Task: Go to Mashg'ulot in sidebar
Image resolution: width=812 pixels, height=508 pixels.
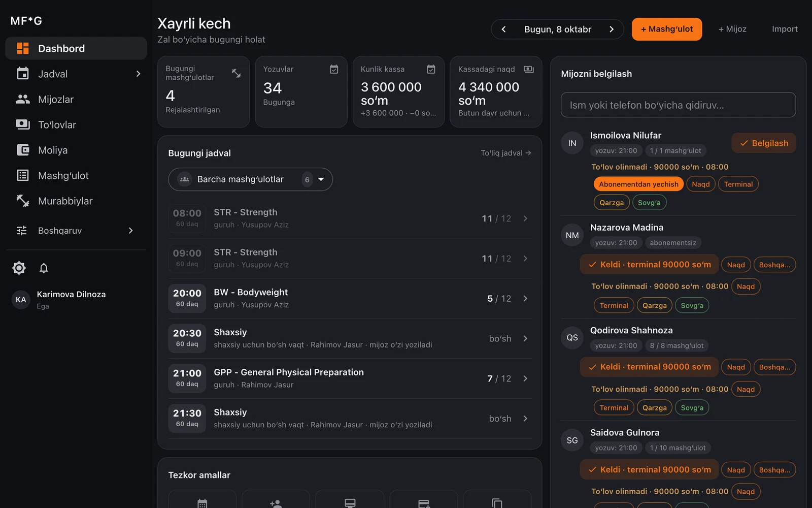Action: (76, 175)
